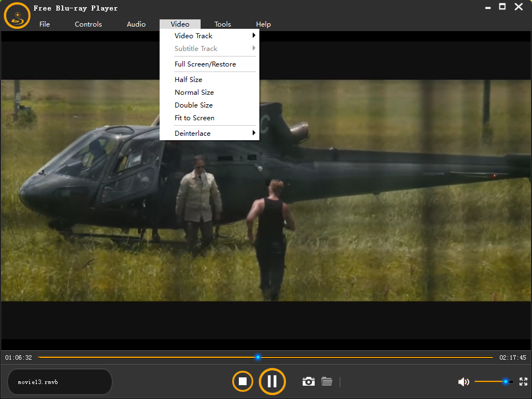The width and height of the screenshot is (532, 399).
Task: Click the movie13.rmvb file name display
Action: coord(60,382)
